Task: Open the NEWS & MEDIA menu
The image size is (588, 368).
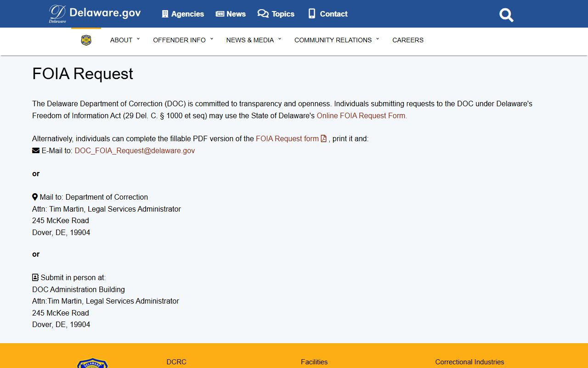Action: tap(250, 40)
